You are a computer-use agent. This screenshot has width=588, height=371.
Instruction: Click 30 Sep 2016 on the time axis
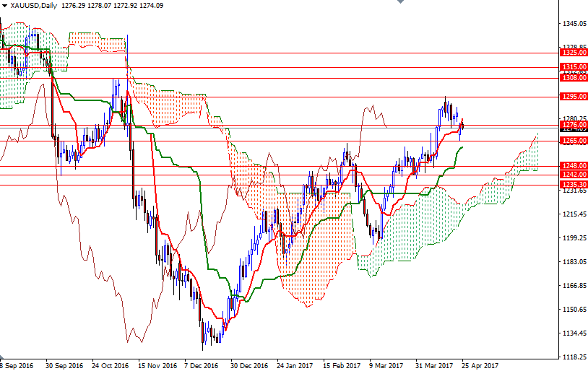pyautogui.click(x=63, y=365)
